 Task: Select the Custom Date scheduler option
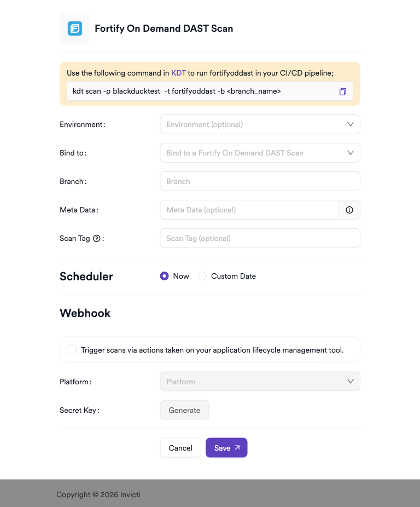point(202,276)
